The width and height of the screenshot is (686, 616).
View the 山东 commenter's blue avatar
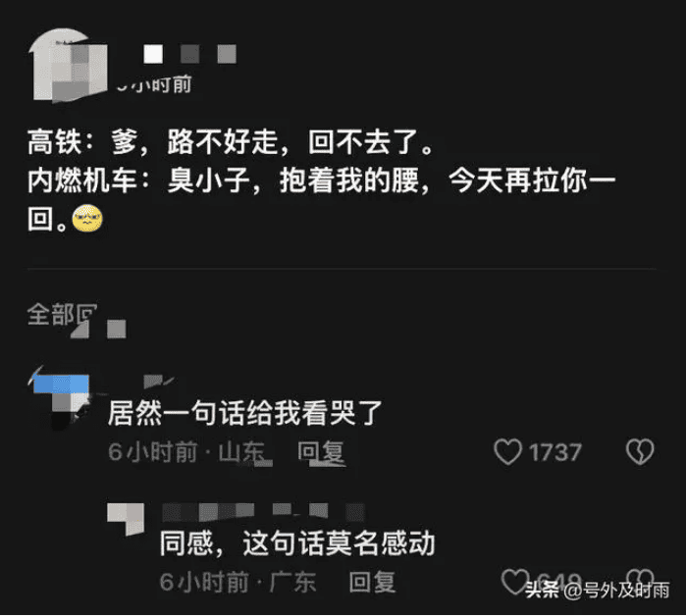pos(59,398)
